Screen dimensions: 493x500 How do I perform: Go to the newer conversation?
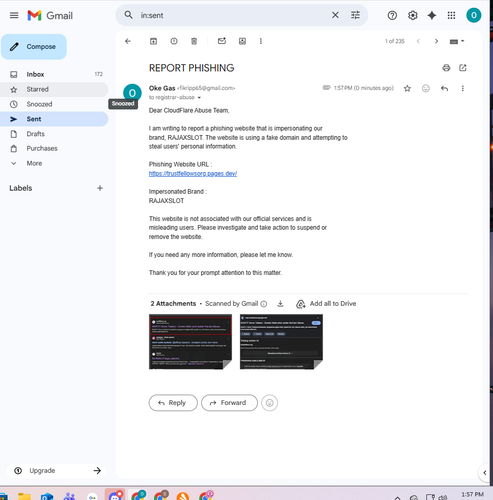[x=418, y=41]
